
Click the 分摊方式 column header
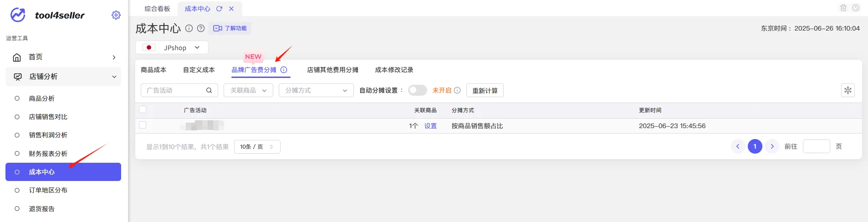tap(463, 110)
